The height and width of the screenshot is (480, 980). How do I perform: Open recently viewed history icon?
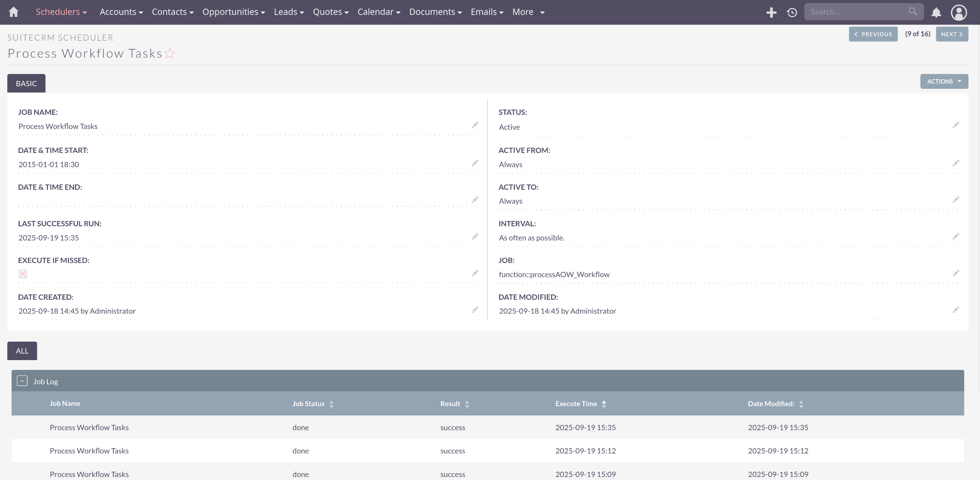coord(792,12)
